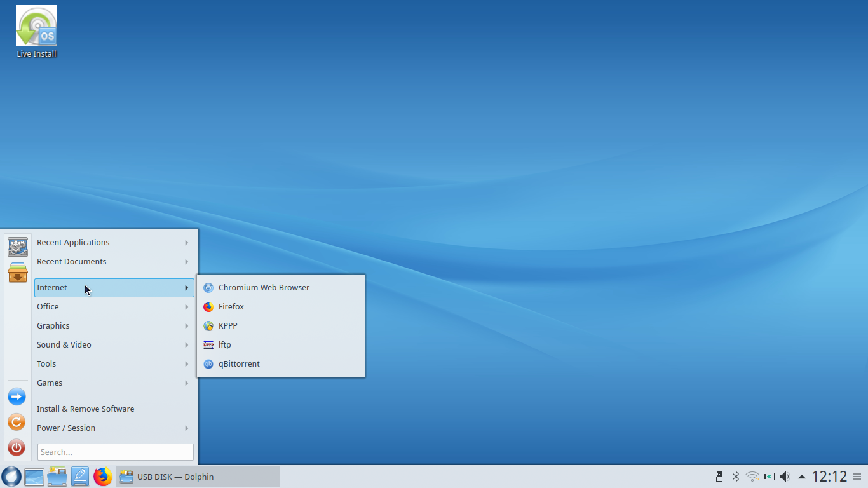The height and width of the screenshot is (488, 868).
Task: Launch Firefox from the taskbar icon
Action: 103,477
